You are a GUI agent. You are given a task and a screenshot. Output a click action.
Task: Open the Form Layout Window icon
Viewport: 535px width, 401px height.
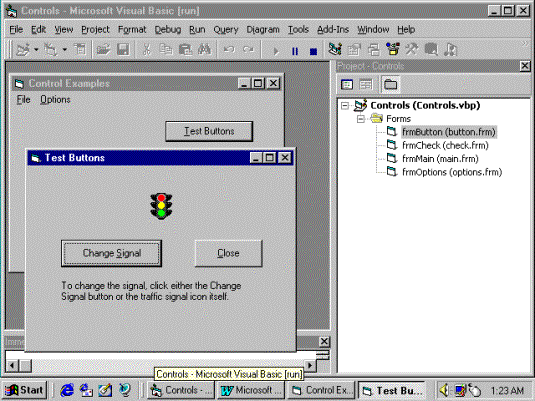[x=374, y=50]
